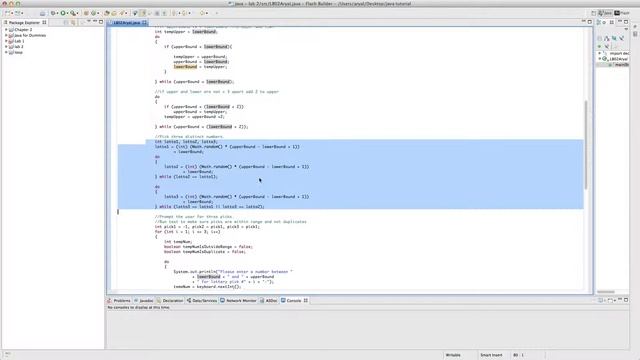Expand the Java for Dummies project

pos(6,35)
